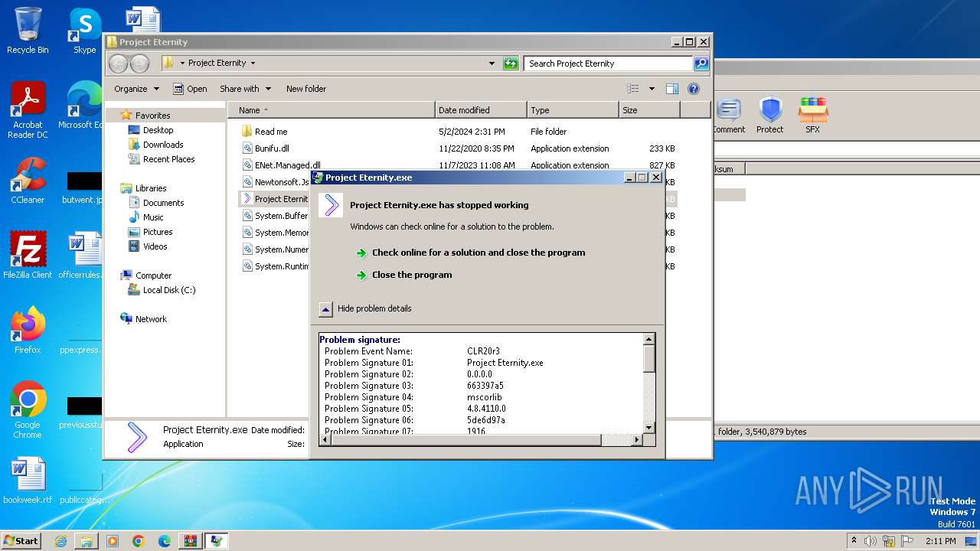This screenshot has width=980, height=551.
Task: Click the Protect icon in the background window
Action: pos(770,115)
